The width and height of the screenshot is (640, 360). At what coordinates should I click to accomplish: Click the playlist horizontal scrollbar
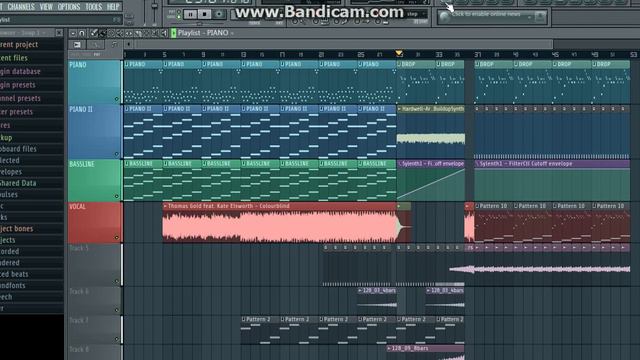pos(344,44)
